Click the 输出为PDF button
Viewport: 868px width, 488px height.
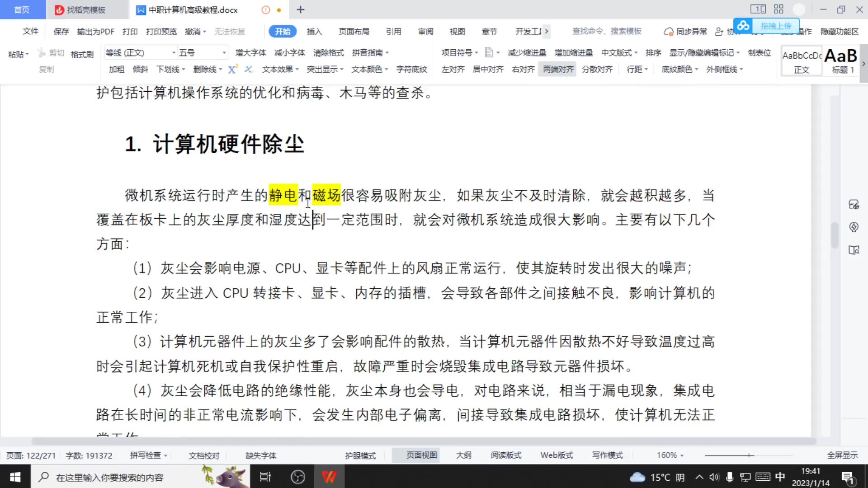[x=94, y=31]
